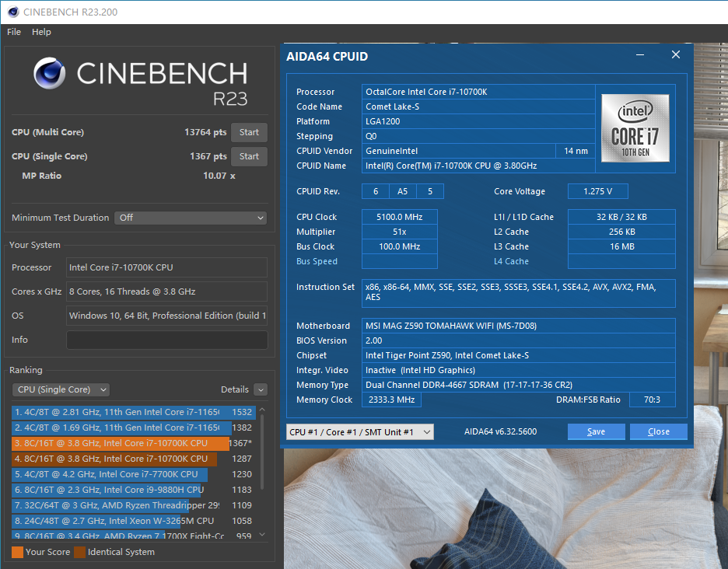Click the AIDA64 v6.32.5600 version text
Viewport: 728px width, 569px height.
click(501, 431)
